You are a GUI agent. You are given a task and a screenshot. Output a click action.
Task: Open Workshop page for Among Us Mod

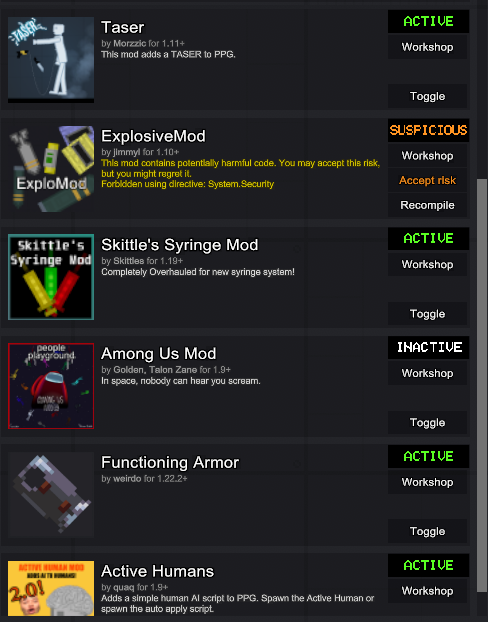click(x=427, y=373)
